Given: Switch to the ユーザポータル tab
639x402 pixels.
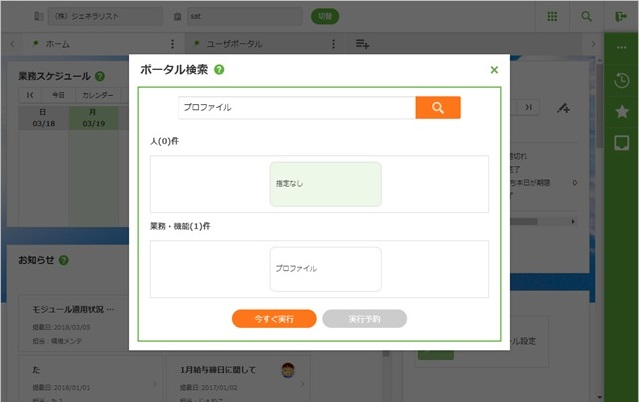Looking at the screenshot, I should point(234,44).
